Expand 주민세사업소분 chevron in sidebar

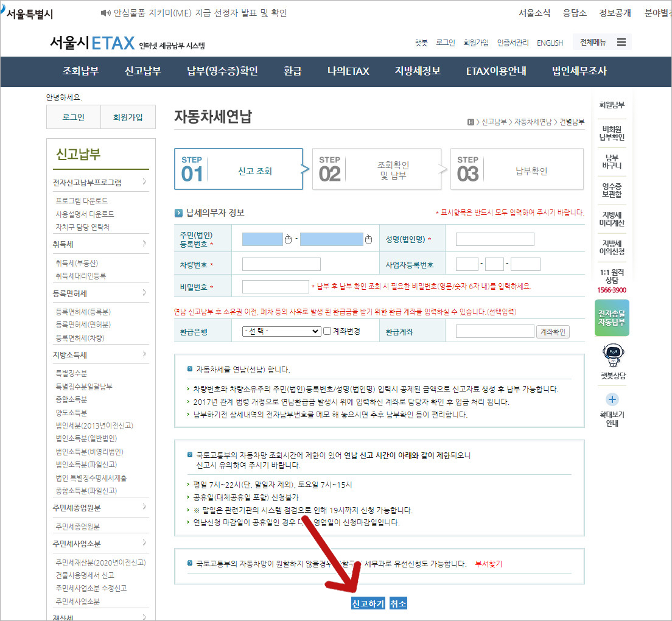[144, 543]
